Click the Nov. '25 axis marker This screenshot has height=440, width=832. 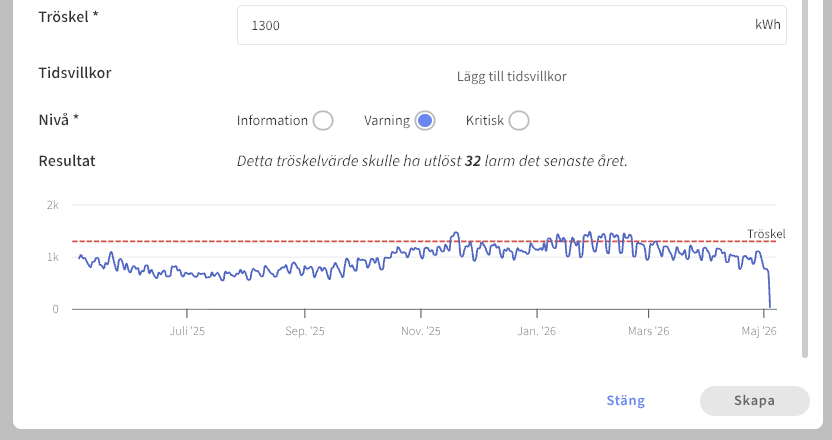point(421,331)
